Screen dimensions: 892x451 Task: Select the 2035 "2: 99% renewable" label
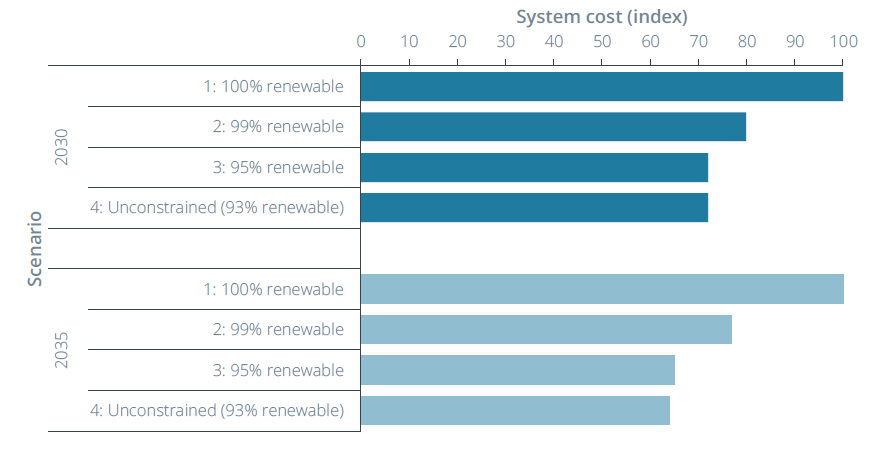click(280, 330)
